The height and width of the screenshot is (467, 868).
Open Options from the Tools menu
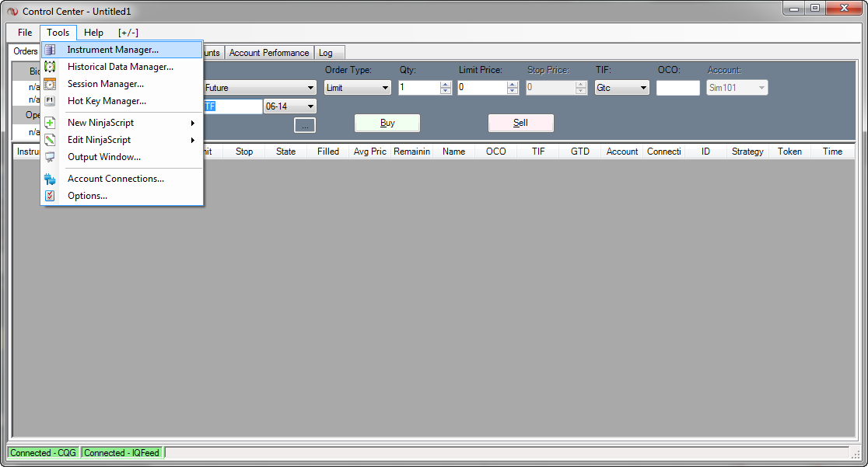[122, 196]
